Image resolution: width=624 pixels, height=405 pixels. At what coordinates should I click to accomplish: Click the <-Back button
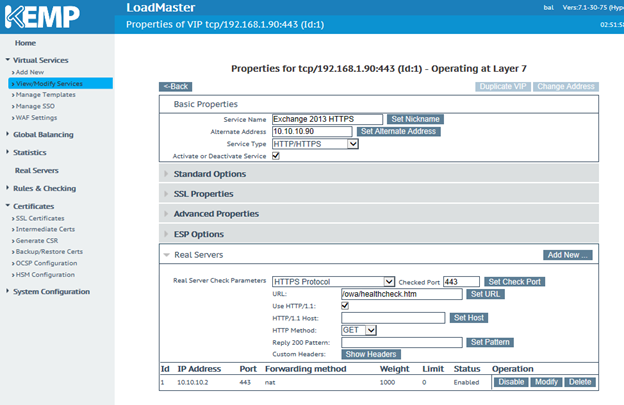176,86
